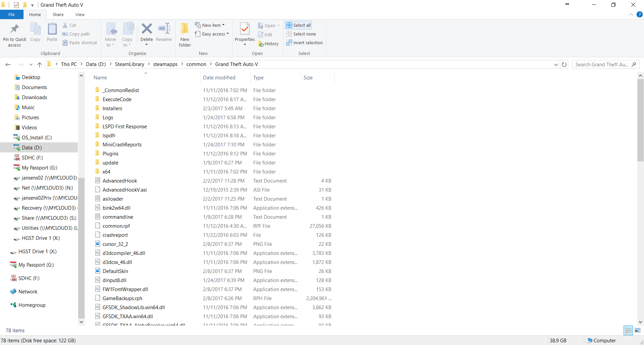Switch to details view toggle at bottom right
The width and height of the screenshot is (644, 345).
(x=628, y=331)
